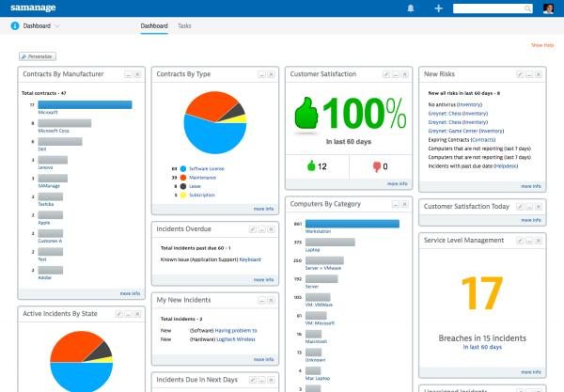Image resolution: width=564 pixels, height=392 pixels.
Task: Collapse the Contracts By Manufacturer widget
Action: point(128,73)
